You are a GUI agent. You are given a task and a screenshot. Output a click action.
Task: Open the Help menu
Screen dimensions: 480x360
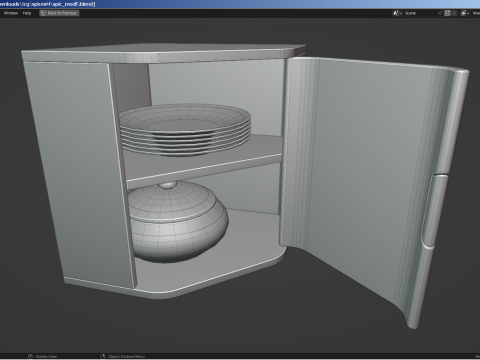point(27,13)
